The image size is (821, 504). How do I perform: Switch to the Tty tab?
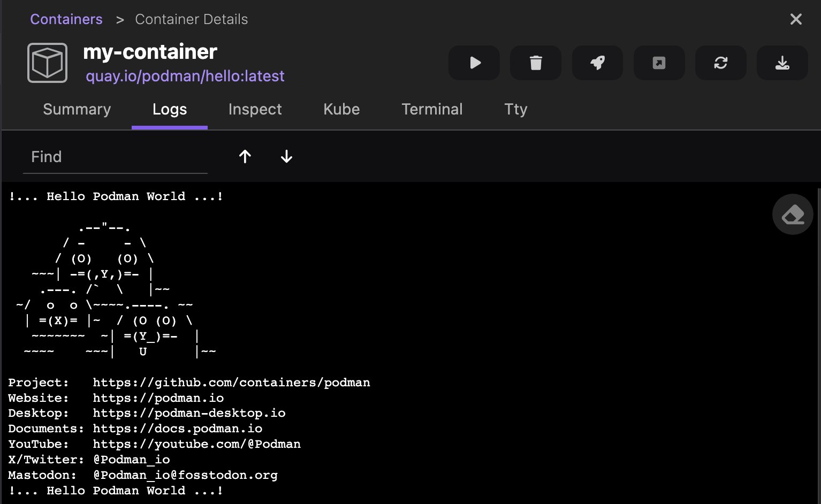pos(516,109)
